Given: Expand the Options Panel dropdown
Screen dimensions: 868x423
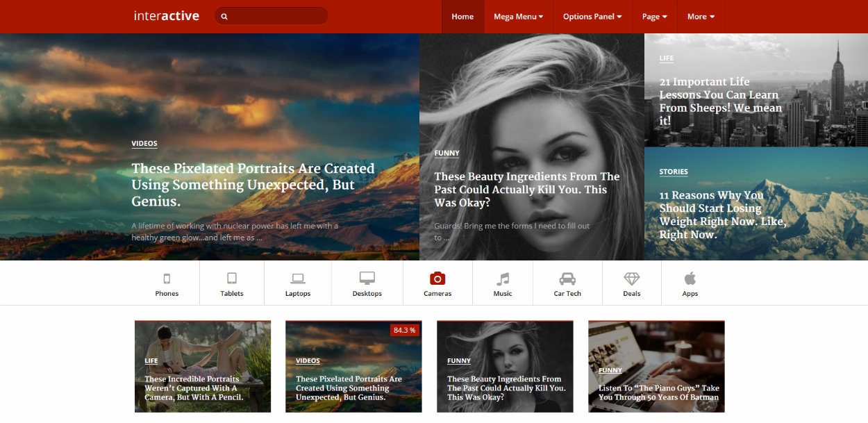Looking at the screenshot, I should coord(592,17).
